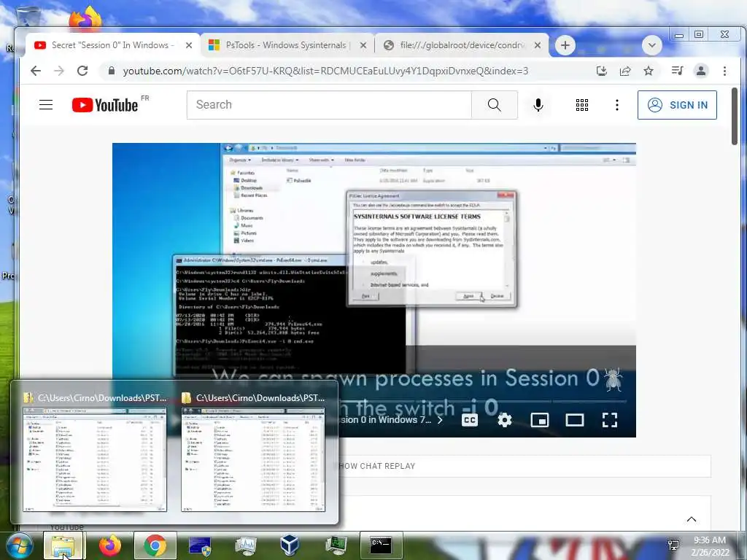Switch to the file://./globalroot tab
This screenshot has height=560, width=747.
[x=462, y=45]
